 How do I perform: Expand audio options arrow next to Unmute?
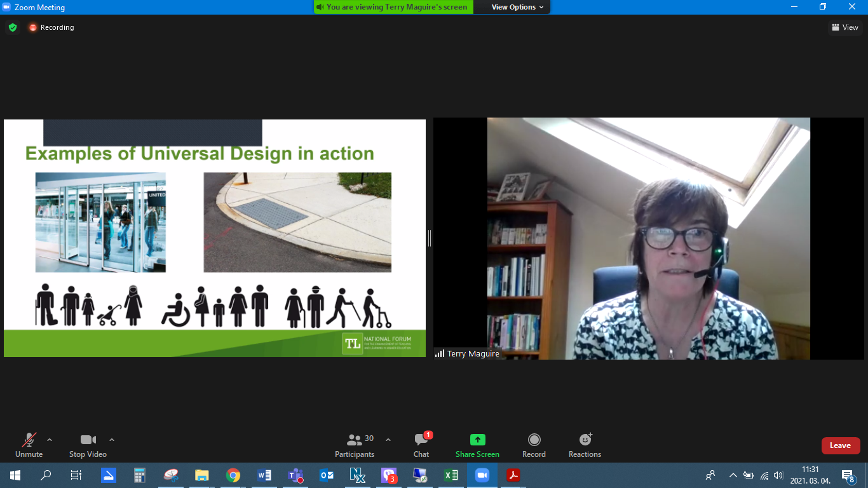50,440
